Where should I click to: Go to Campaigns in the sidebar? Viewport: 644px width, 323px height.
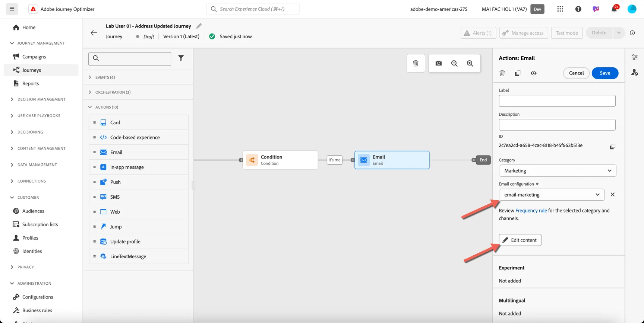34,57
